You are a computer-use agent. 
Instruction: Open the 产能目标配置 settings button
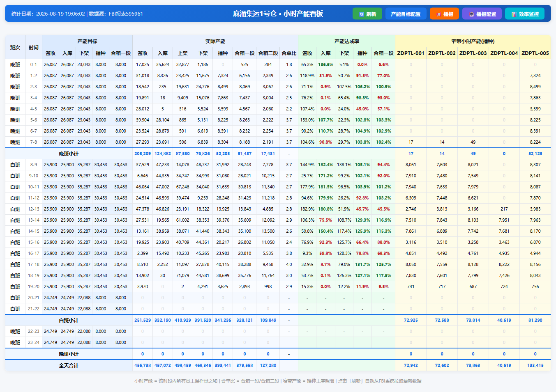[406, 14]
